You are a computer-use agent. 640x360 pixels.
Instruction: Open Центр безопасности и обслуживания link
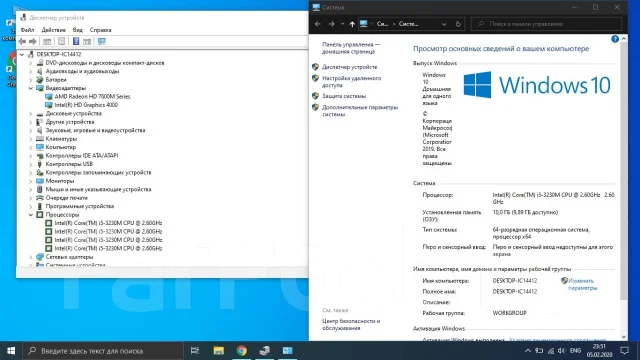point(351,324)
